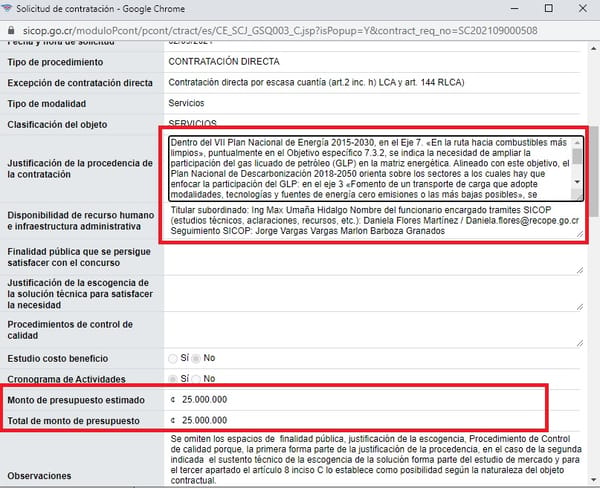Click the 'Solicitud de contratación - Google Chrome' window title
The image size is (600, 488).
click(x=101, y=9)
